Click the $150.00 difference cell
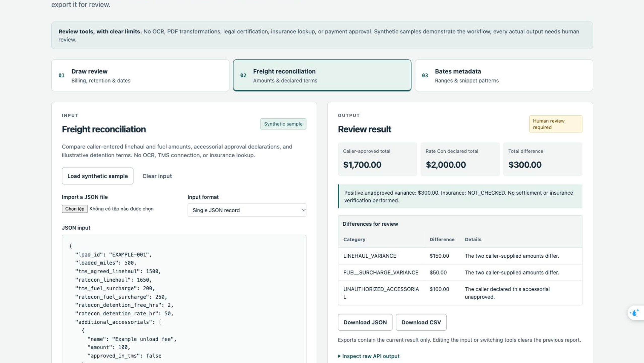The image size is (644, 363). click(439, 256)
